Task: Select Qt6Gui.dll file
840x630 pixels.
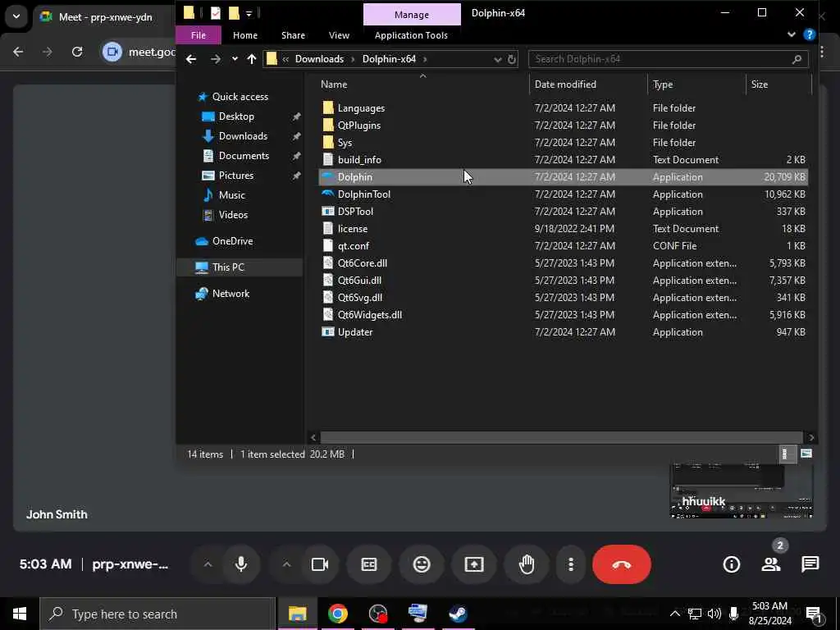Action: tap(563, 281)
